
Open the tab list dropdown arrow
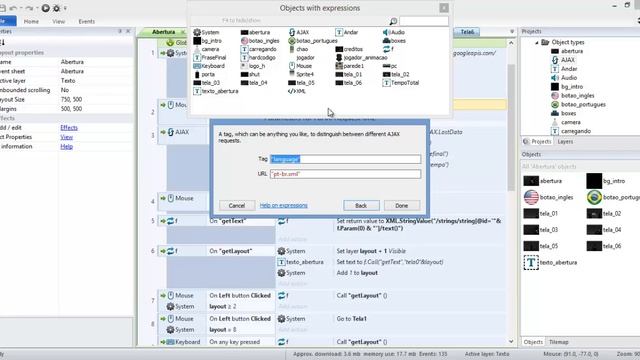click(x=512, y=31)
